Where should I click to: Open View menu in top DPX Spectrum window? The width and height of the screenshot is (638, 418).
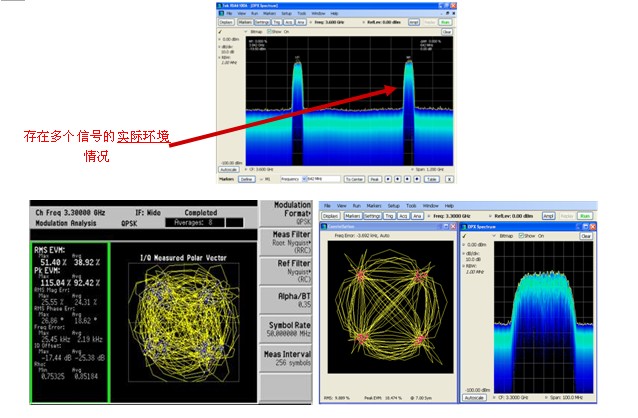coord(242,13)
